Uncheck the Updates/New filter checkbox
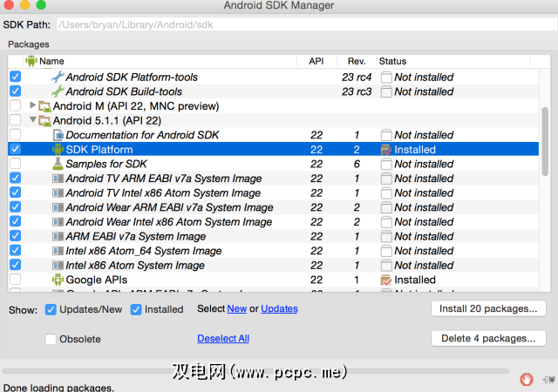This screenshot has width=558, height=392. pyautogui.click(x=51, y=309)
